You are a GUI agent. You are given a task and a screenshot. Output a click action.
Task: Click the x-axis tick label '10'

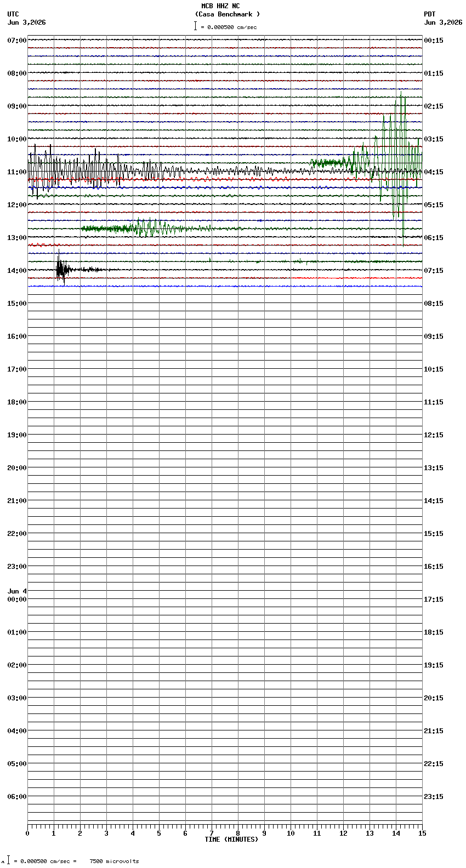point(291,833)
